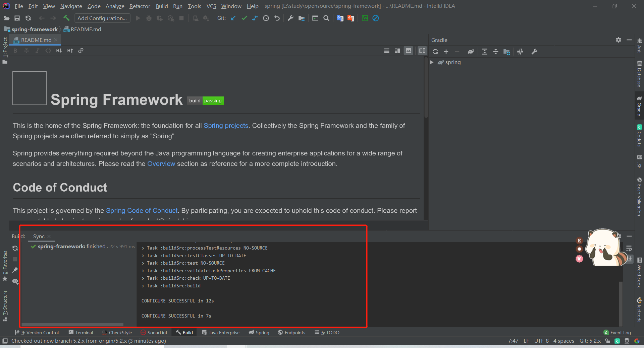The width and height of the screenshot is (644, 348).
Task: Open the Refactor menu
Action: 140,6
